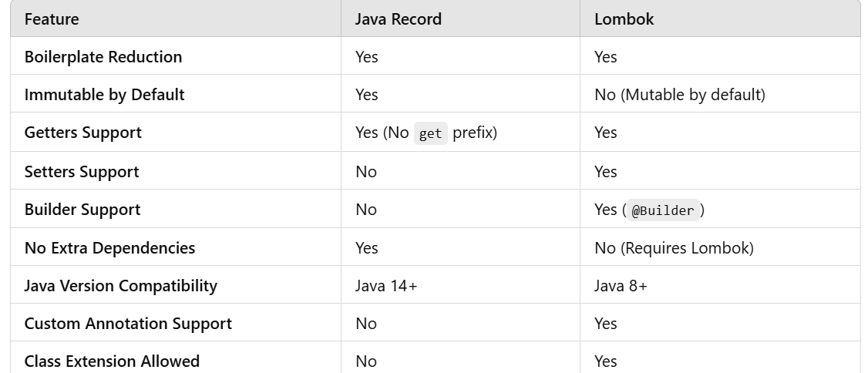Select 'No (Mutable by default)' cell text

pyautogui.click(x=680, y=95)
